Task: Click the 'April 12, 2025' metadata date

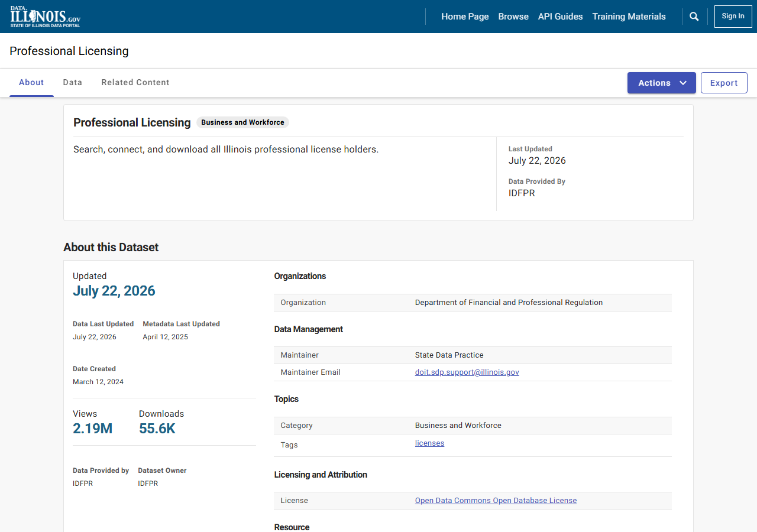Action: [165, 337]
